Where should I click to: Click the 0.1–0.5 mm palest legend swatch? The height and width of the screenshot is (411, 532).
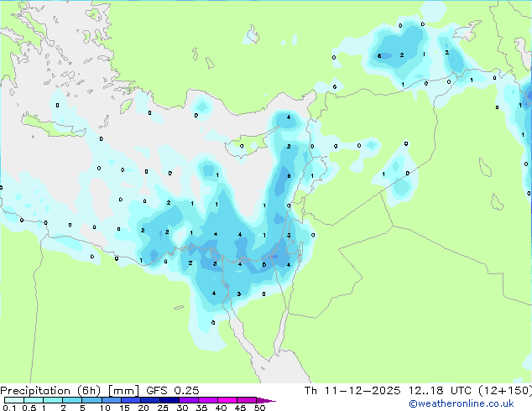point(14,400)
